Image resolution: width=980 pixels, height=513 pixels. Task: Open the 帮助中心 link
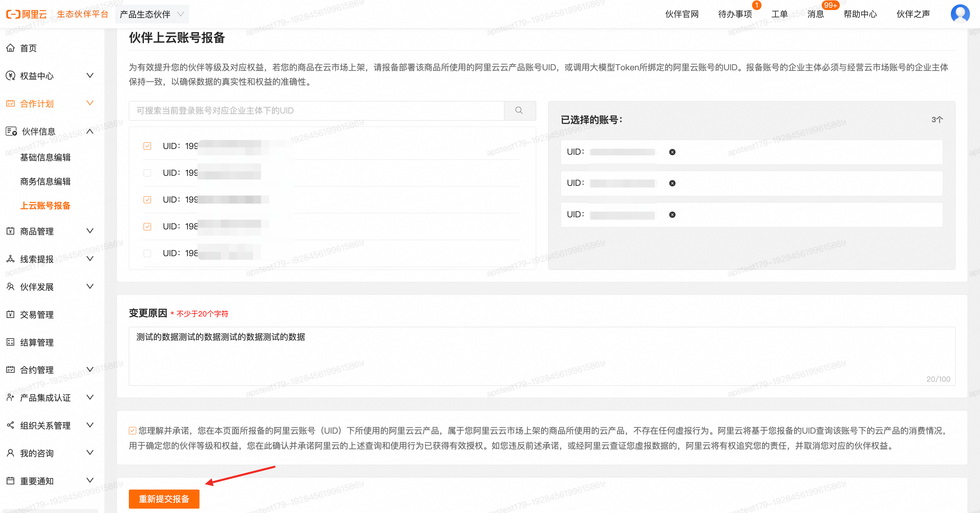coord(860,14)
